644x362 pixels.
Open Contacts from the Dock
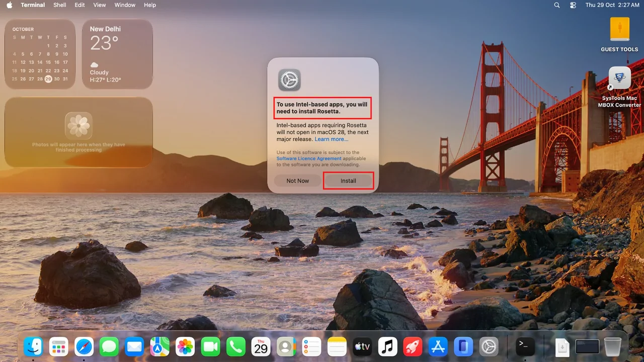(286, 346)
